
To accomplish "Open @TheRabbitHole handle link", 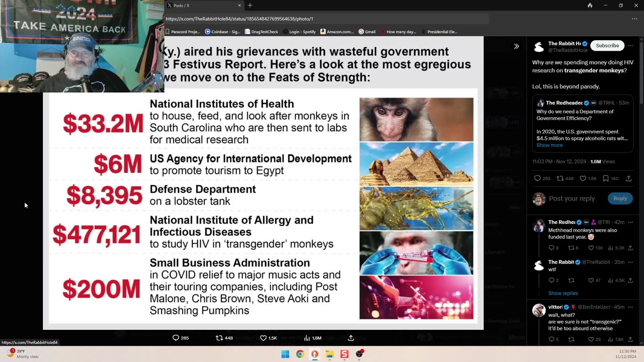I will [568, 50].
